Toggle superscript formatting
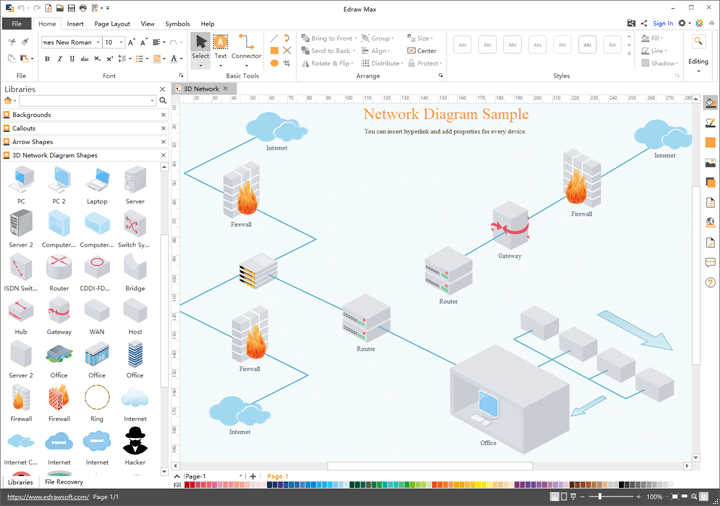This screenshot has height=506, width=720. (110, 59)
